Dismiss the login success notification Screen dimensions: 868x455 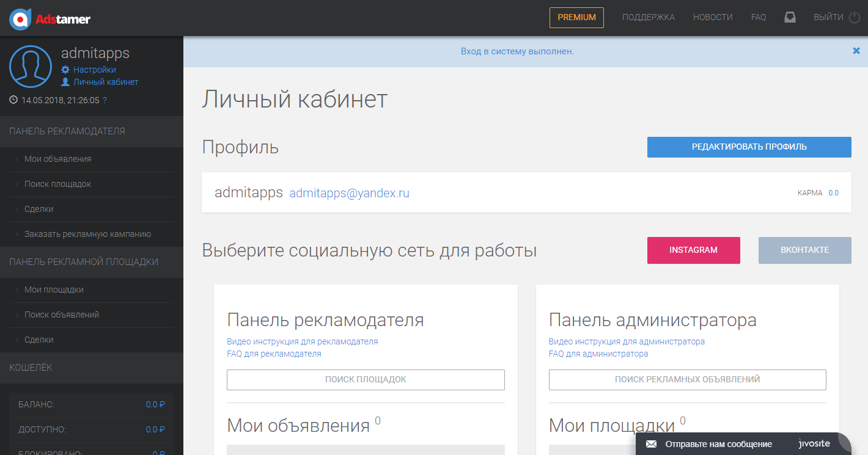point(856,51)
